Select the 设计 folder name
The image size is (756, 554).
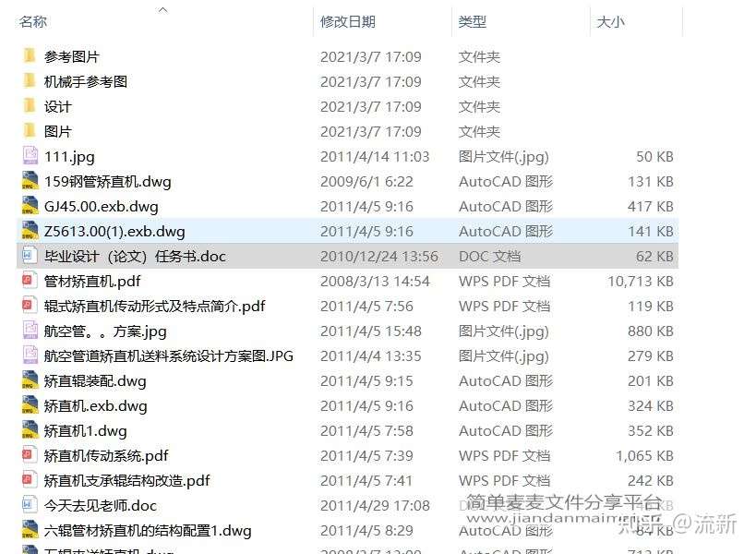click(58, 106)
